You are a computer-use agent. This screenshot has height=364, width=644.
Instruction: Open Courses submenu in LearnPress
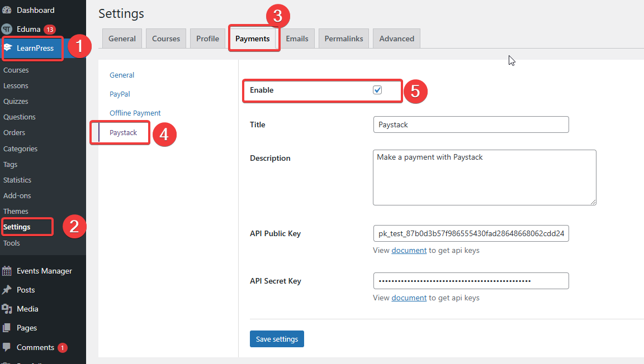tap(16, 70)
